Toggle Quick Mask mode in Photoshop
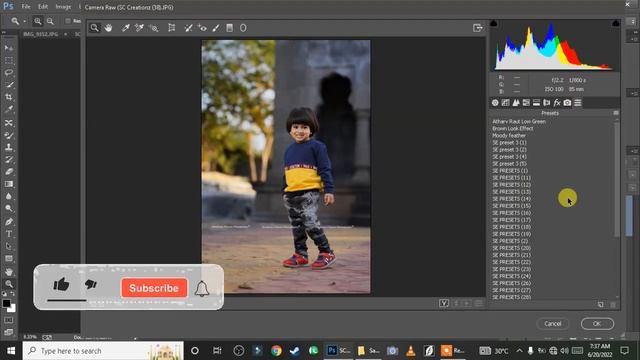 point(9,320)
